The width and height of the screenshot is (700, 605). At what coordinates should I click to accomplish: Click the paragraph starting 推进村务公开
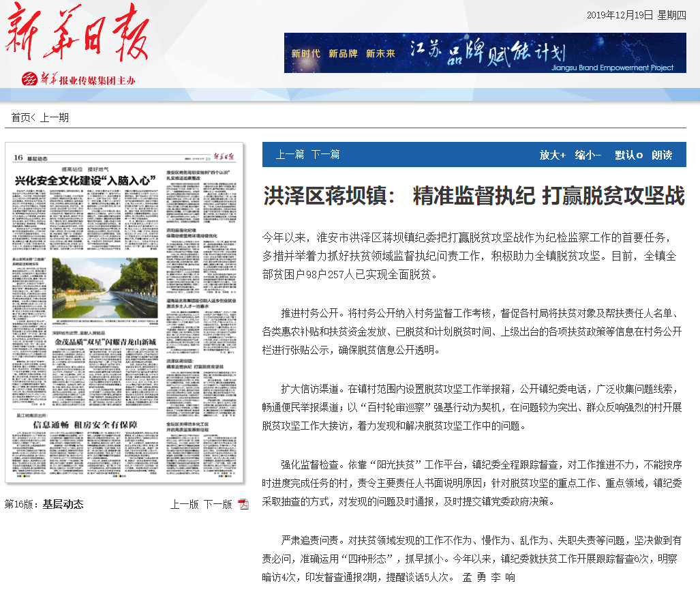[472, 331]
